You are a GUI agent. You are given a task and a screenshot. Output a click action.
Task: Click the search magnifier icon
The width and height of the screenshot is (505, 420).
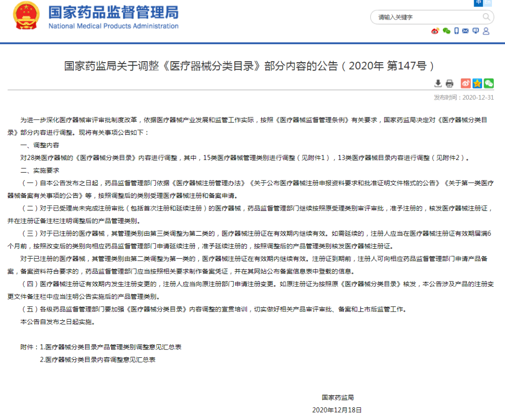click(x=487, y=17)
